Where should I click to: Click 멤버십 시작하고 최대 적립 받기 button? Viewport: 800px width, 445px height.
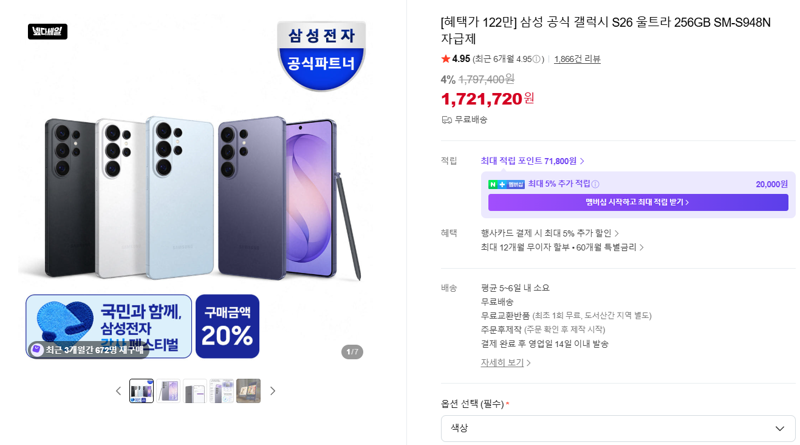coord(638,202)
